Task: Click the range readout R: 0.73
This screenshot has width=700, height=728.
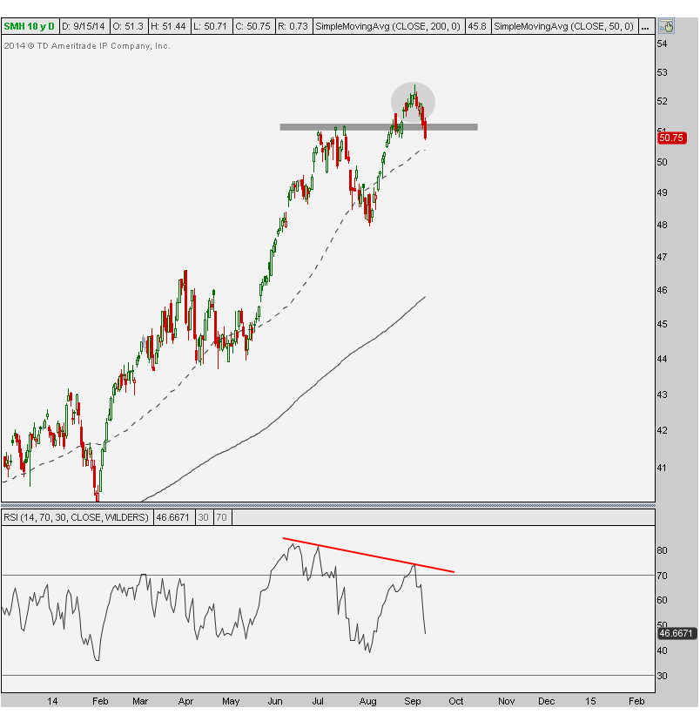Action: (293, 26)
